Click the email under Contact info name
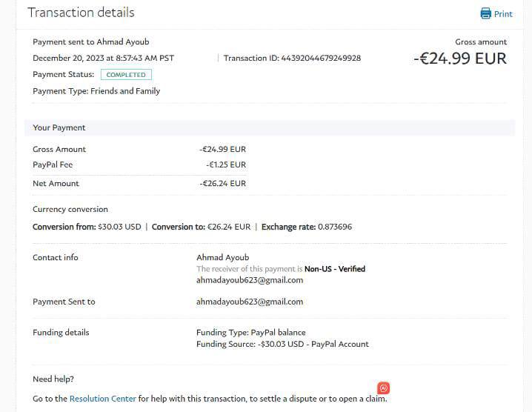The width and height of the screenshot is (532, 412). pos(250,280)
